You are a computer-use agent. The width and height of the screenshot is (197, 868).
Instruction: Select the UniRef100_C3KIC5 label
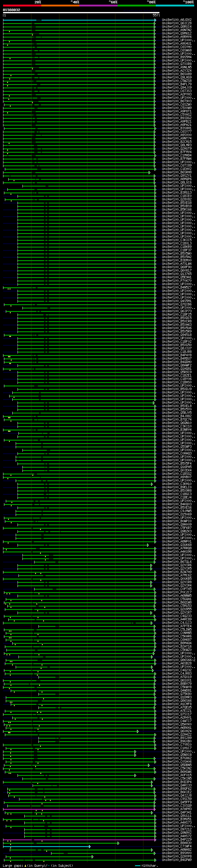[177, 240]
